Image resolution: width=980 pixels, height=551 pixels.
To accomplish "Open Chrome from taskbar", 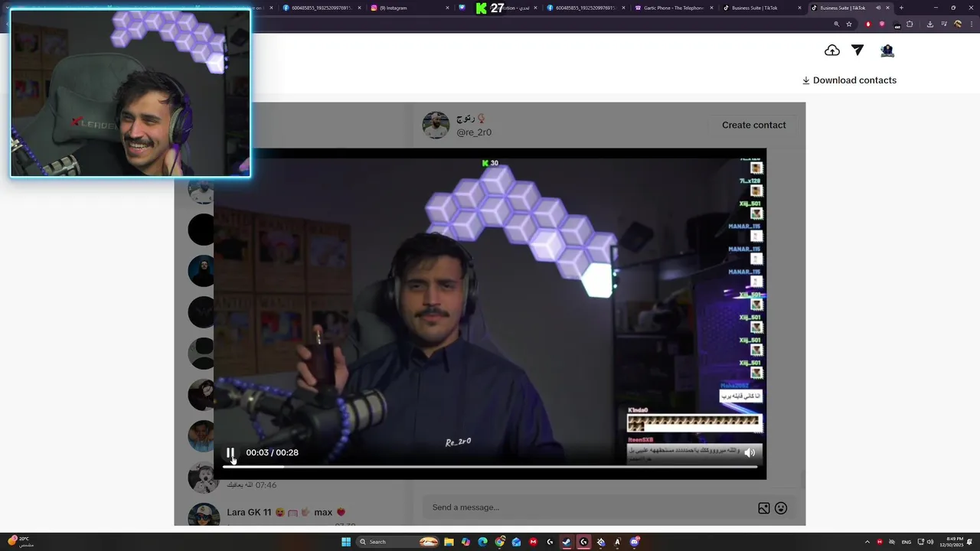I will (x=500, y=542).
